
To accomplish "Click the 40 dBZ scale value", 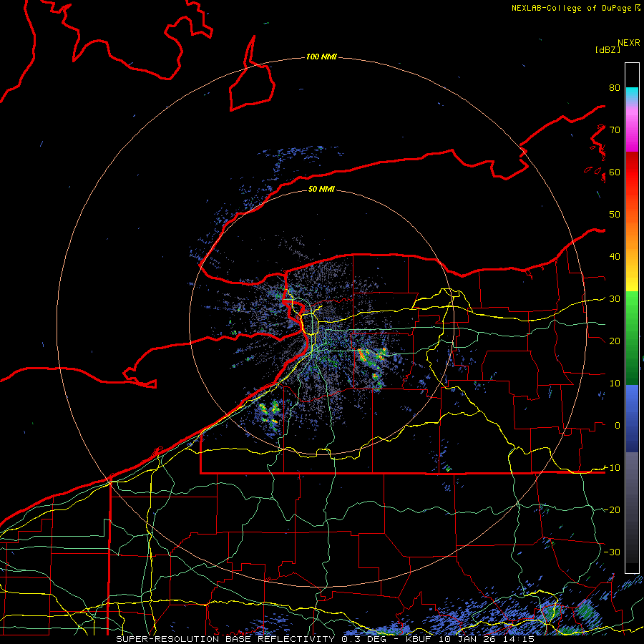I will tap(615, 256).
